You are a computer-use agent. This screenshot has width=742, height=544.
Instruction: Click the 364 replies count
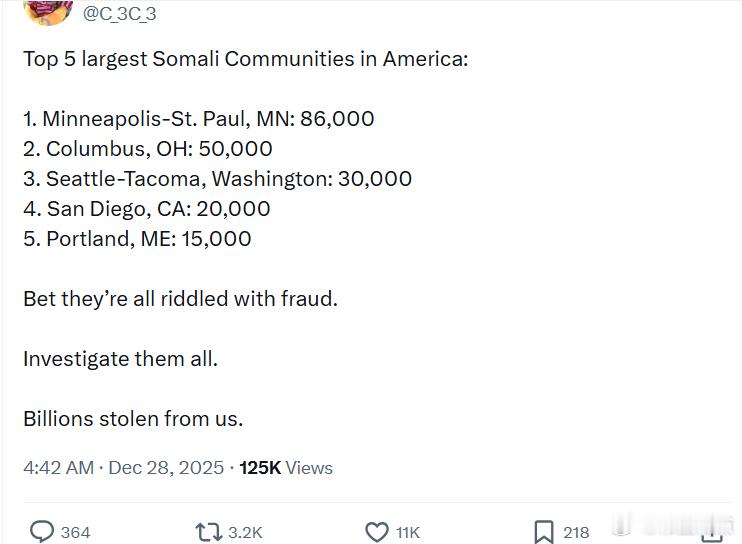coord(76,532)
